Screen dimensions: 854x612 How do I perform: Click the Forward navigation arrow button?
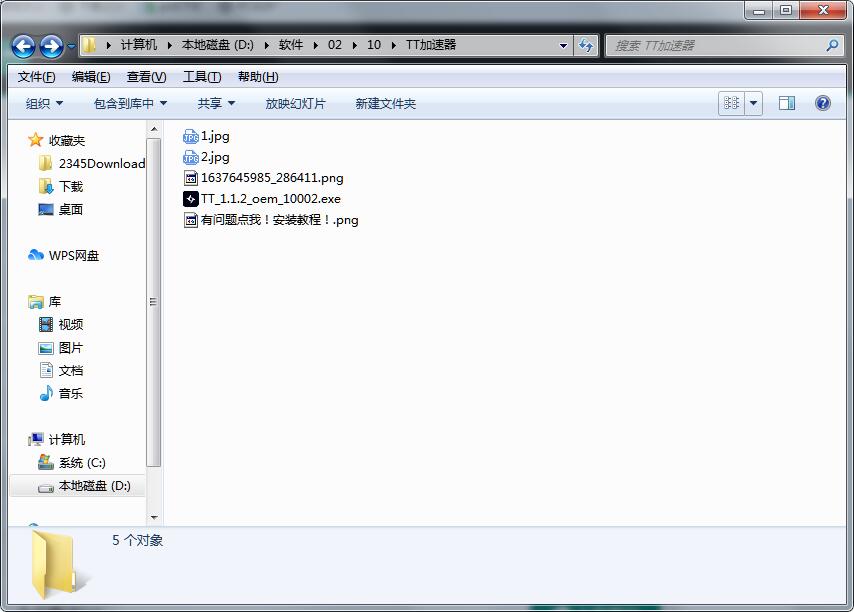pyautogui.click(x=51, y=46)
